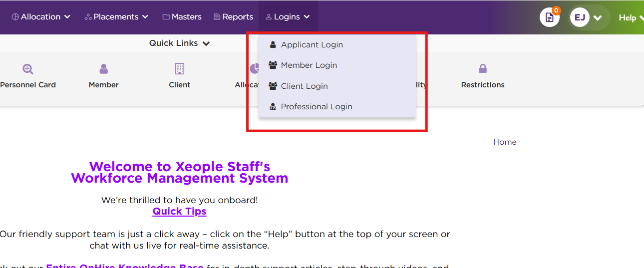Viewport: 644px width, 268px height.
Task: Click the welcome heading text
Action: pos(180,172)
